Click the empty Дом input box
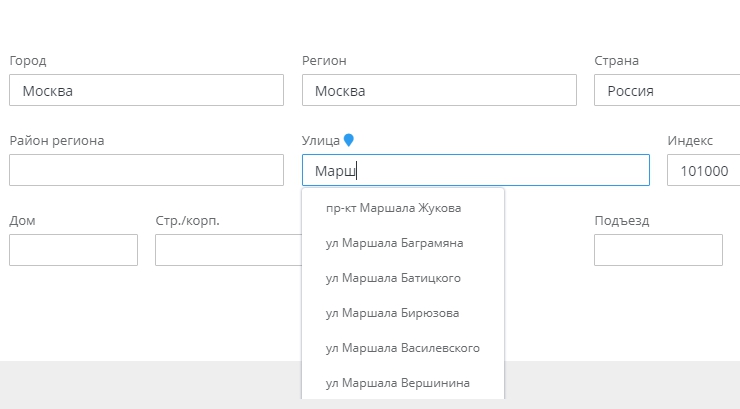This screenshot has width=740, height=409. (73, 250)
